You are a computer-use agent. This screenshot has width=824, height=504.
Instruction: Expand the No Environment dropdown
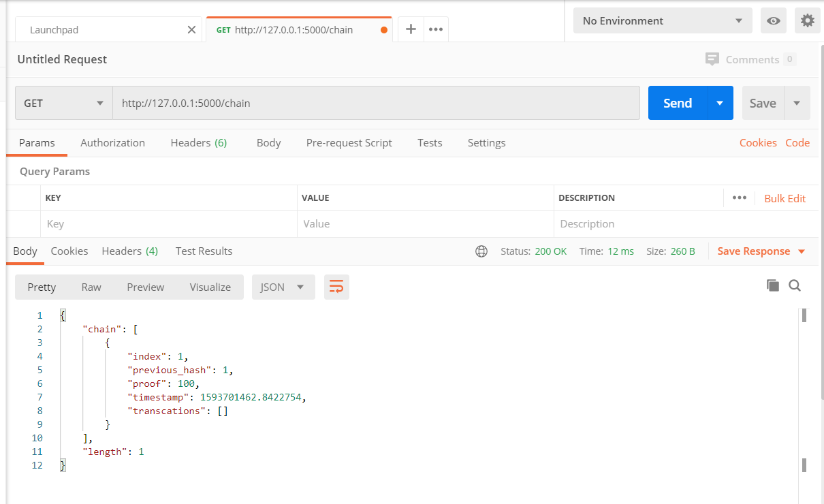click(663, 20)
